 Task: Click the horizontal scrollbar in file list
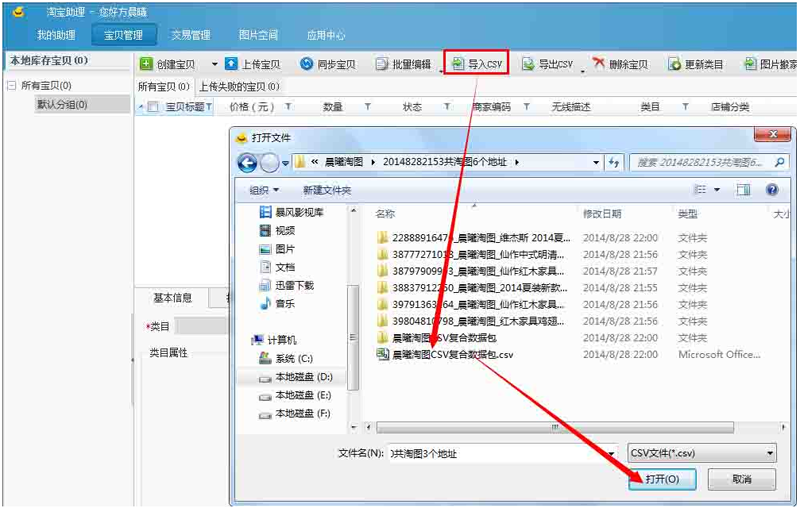click(555, 427)
